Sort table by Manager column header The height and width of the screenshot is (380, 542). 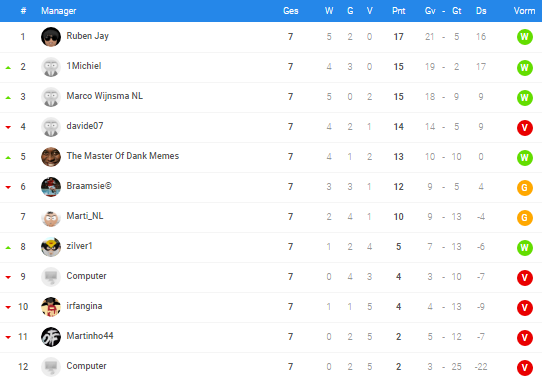click(58, 11)
